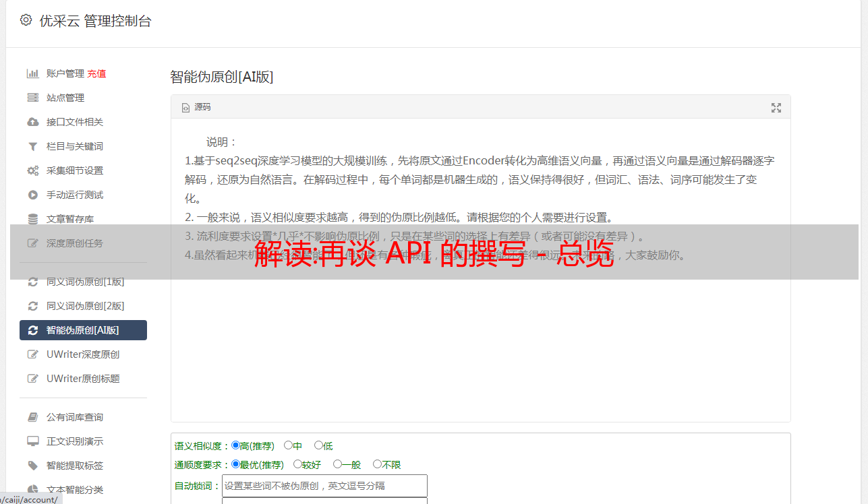The width and height of the screenshot is (868, 504).
Task: Select 较好 fluency radio
Action: point(297,464)
